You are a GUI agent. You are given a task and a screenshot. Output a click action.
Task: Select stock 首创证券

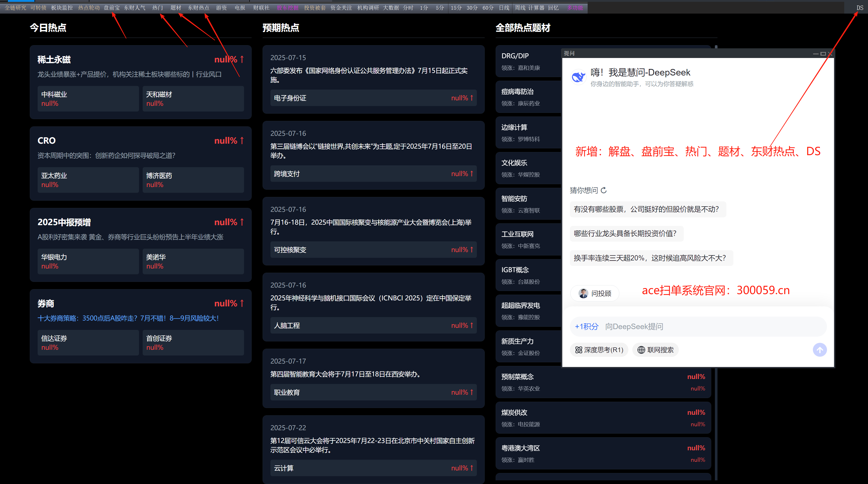[x=193, y=342]
